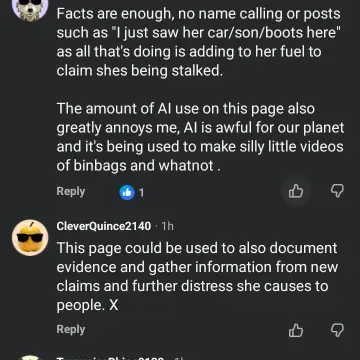This screenshot has height=360, width=360.
Task: Select the line 'claim shes being stalked.'
Action: pos(139,71)
